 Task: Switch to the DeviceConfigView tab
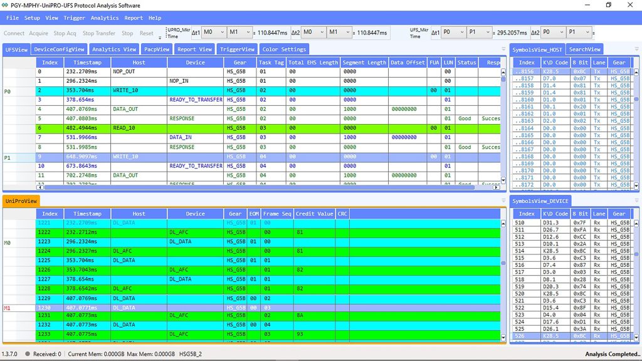59,49
